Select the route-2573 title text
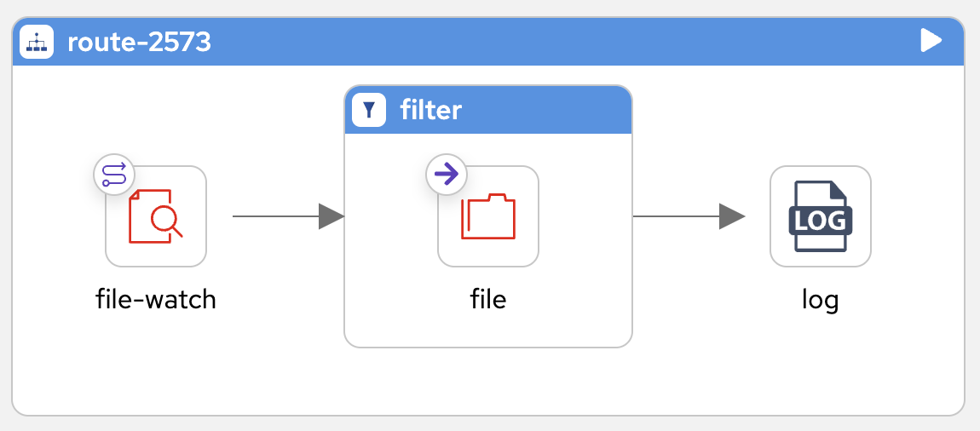Image resolution: width=980 pixels, height=431 pixels. click(140, 43)
